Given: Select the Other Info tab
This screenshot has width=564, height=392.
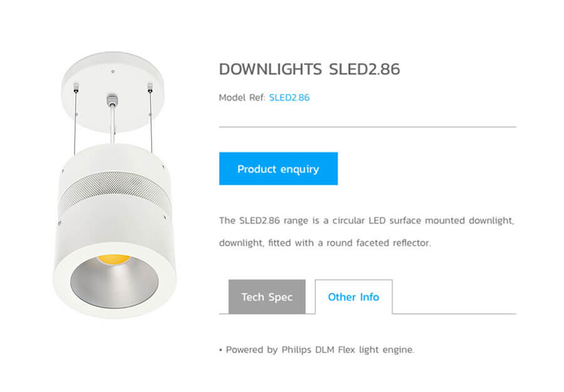Looking at the screenshot, I should coord(353,297).
